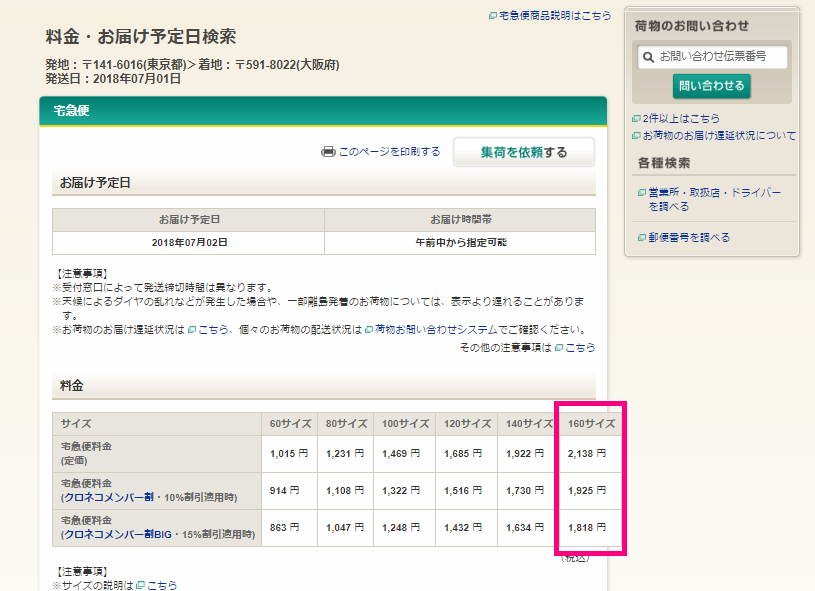Click the window icon before 郵便番号を調べる
This screenshot has height=591, width=815.
coord(640,238)
